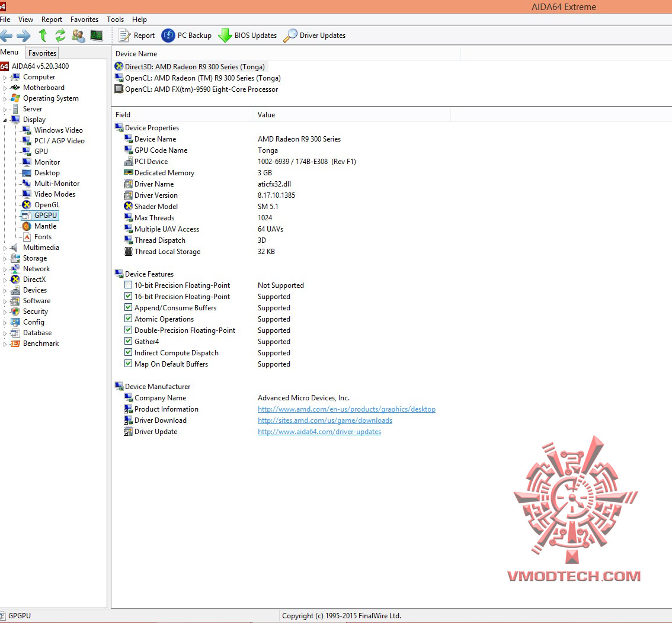Image resolution: width=672 pixels, height=623 pixels.
Task: Open the Mantle tree item
Action: click(46, 226)
